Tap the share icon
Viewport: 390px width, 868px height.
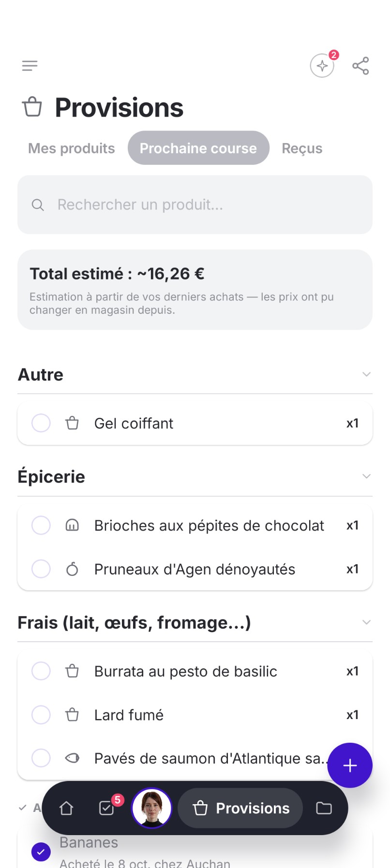[360, 66]
